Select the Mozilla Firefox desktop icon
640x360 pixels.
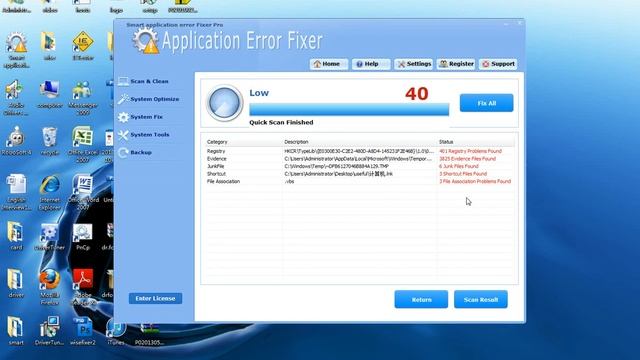click(49, 287)
